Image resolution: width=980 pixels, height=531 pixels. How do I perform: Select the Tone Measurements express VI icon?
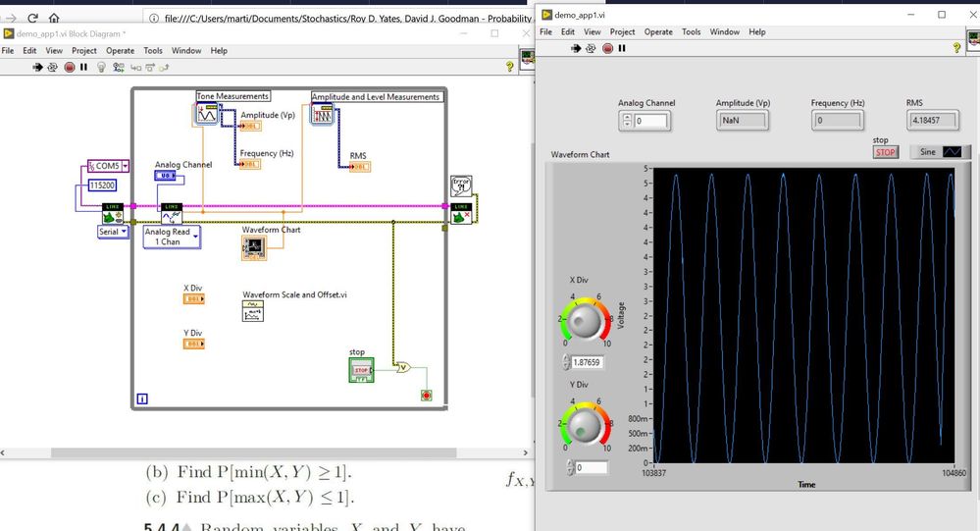206,115
